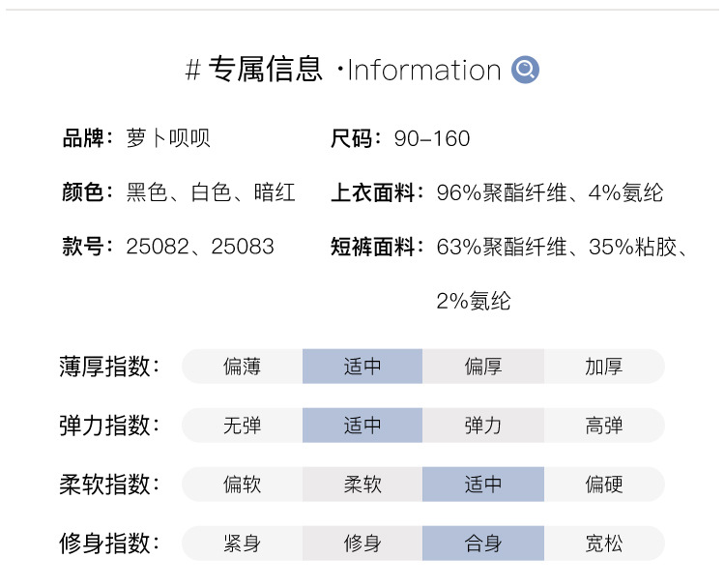
Task: Select highlighted 合身 fit option
Action: [483, 544]
